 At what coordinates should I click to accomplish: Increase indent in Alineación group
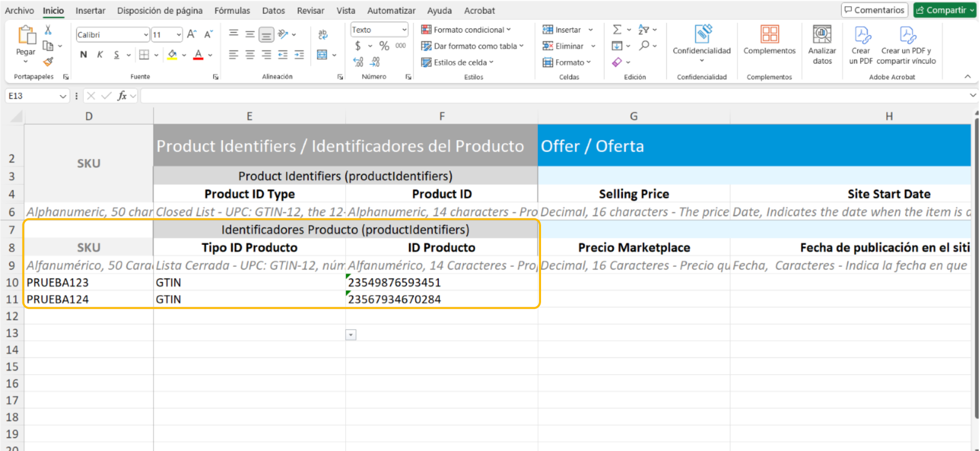coord(299,55)
